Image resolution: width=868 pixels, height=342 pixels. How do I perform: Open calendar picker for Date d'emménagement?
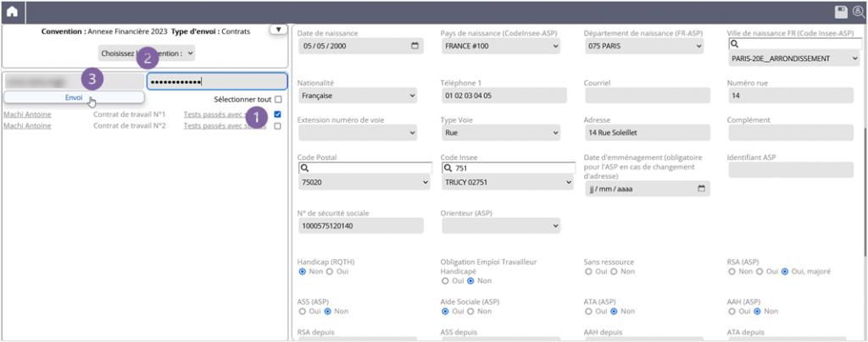701,189
